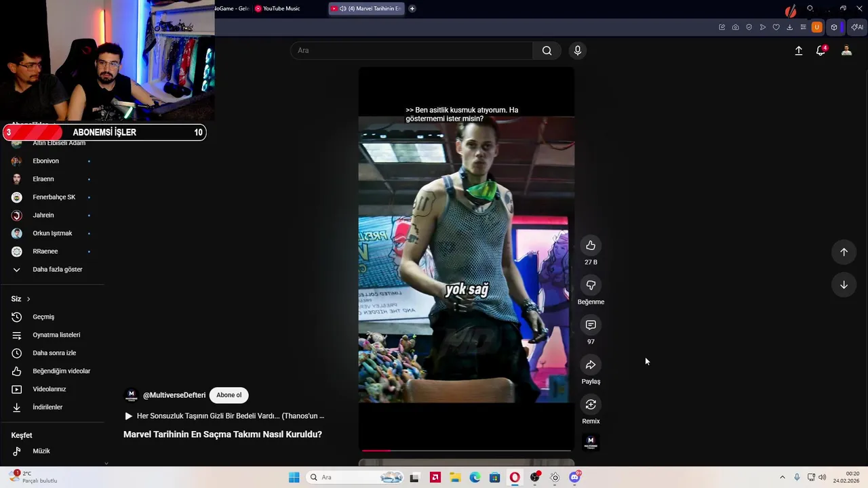Take a snapshot with Opera camera icon
The image size is (868, 488).
(735, 27)
